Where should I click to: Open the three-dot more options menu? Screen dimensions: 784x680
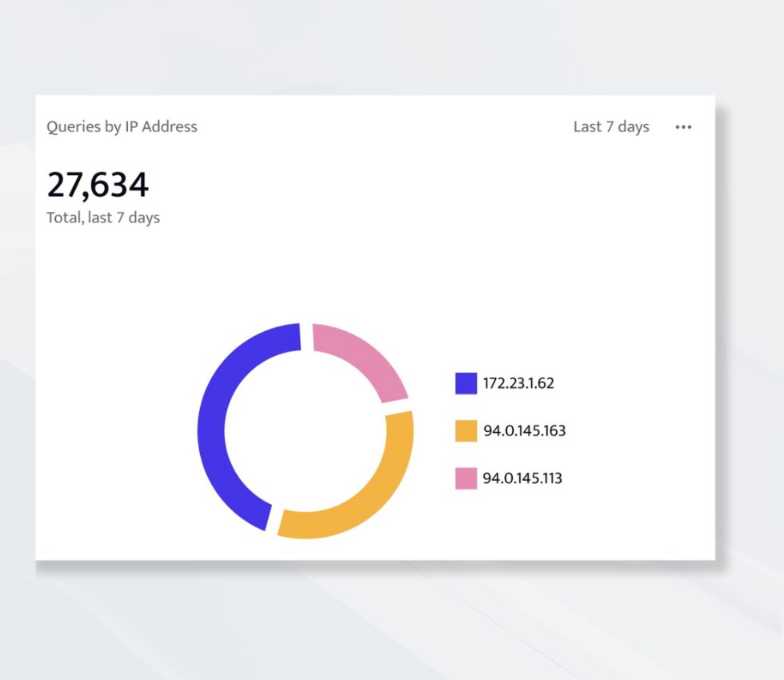(682, 127)
